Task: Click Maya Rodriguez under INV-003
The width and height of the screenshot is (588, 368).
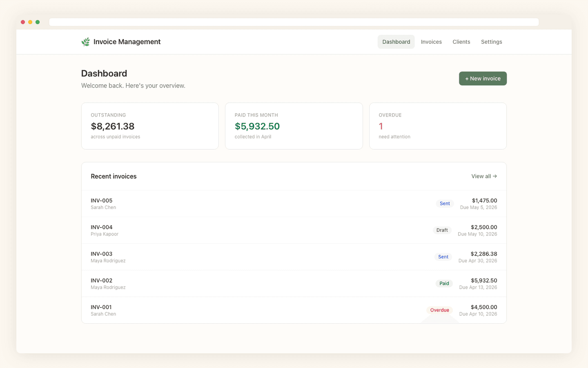Action: pos(108,260)
